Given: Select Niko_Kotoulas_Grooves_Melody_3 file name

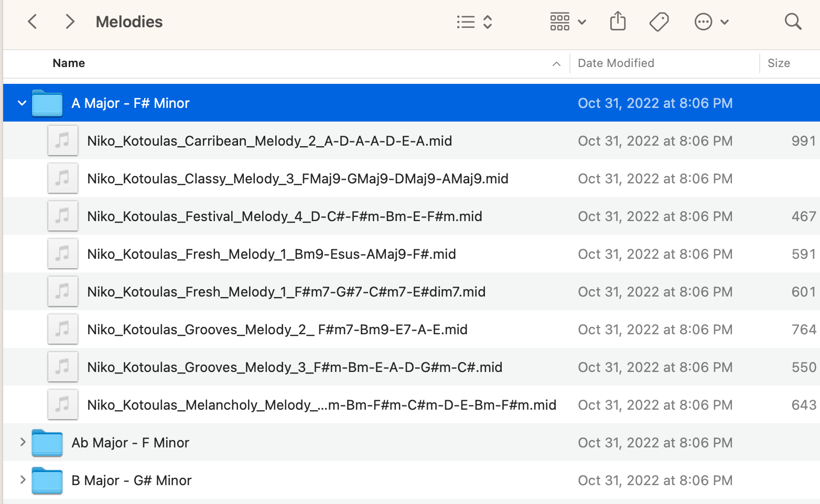Looking at the screenshot, I should (295, 367).
